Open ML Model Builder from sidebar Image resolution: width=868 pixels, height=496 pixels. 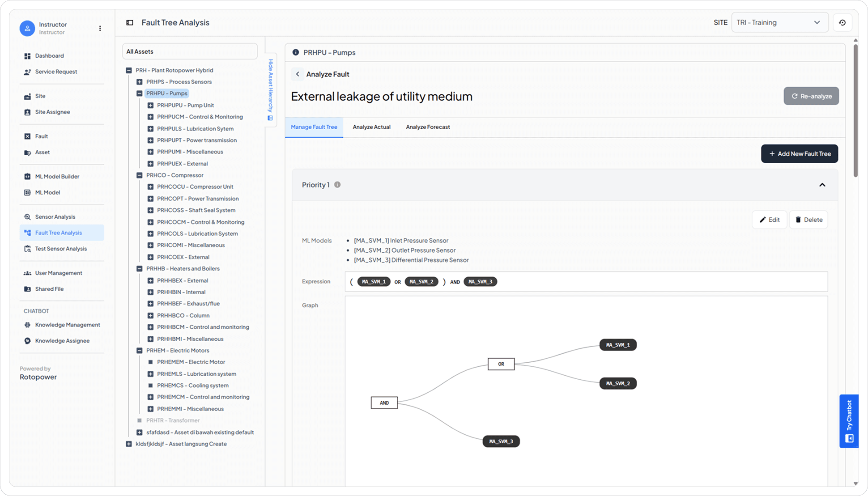57,177
